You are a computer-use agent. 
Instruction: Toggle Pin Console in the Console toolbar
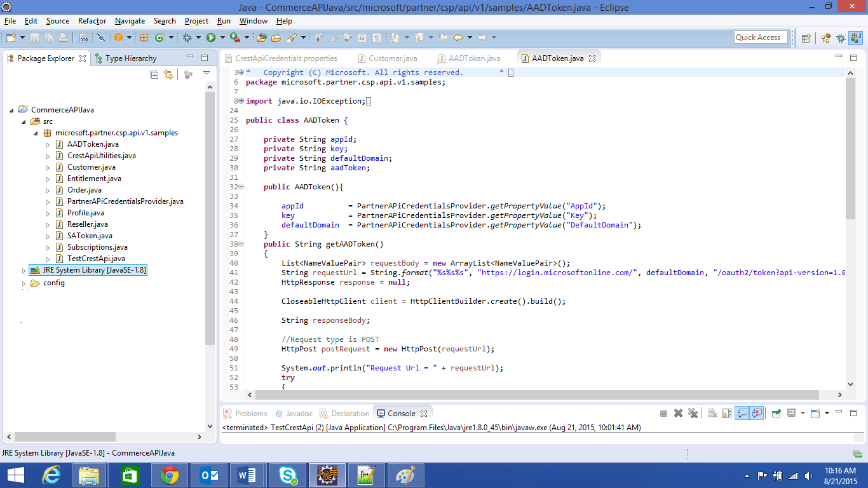coord(775,413)
